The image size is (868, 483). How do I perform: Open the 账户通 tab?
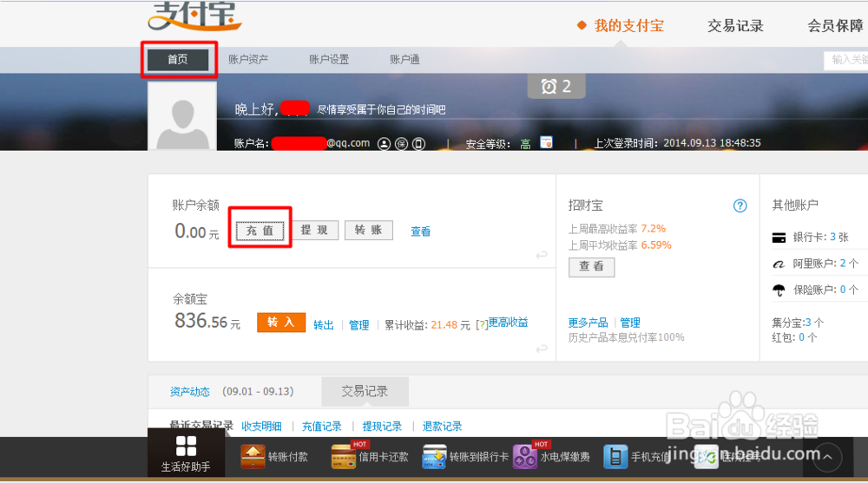[x=404, y=59]
